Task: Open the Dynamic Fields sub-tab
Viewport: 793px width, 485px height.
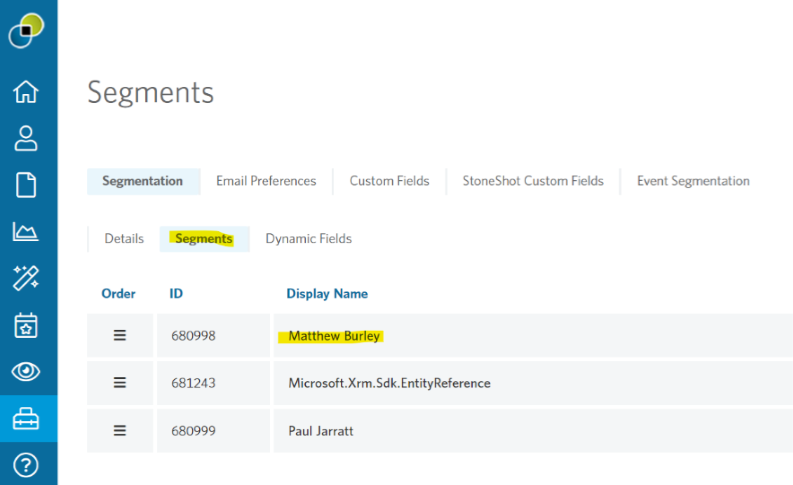Action: pyautogui.click(x=309, y=239)
